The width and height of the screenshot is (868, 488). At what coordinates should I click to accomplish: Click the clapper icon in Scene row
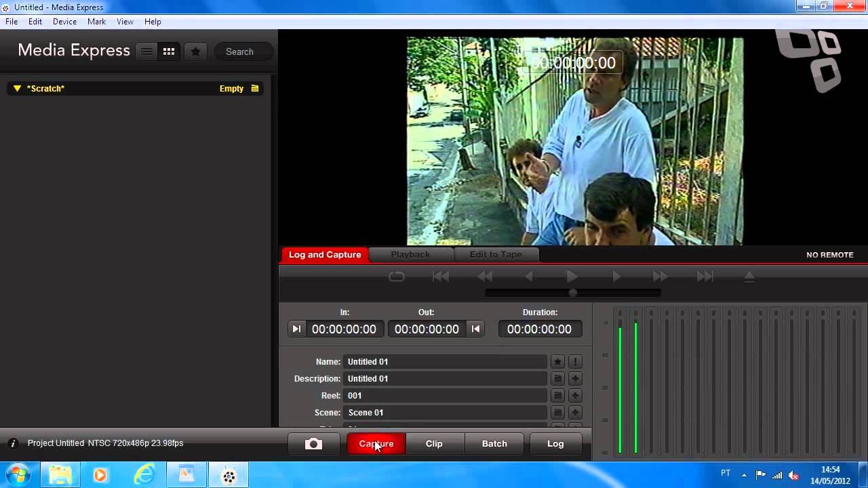(557, 413)
